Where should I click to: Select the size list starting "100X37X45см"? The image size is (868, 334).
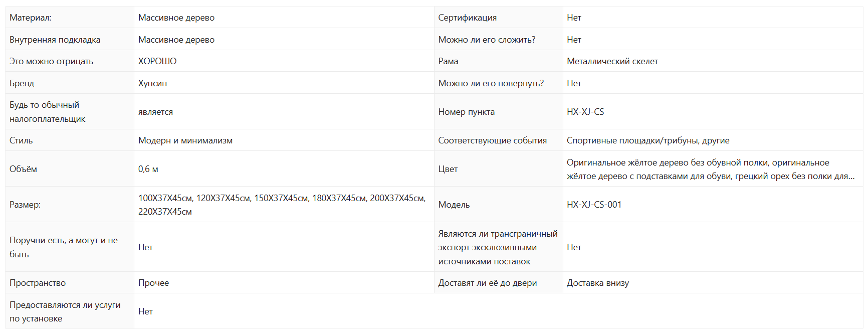click(x=282, y=205)
